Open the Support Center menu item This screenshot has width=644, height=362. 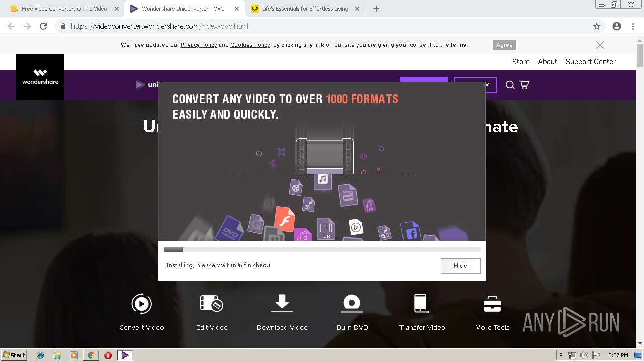(x=591, y=62)
